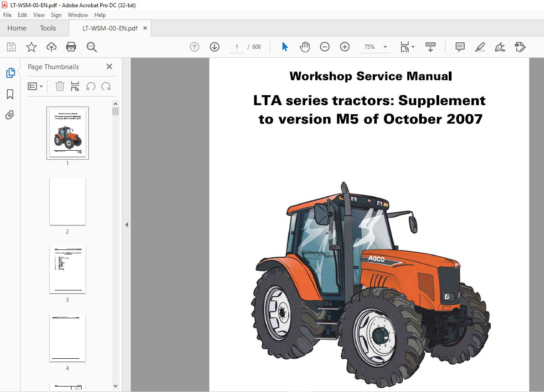Show Page Thumbnails pane icon
Image resolution: width=544 pixels, height=392 pixels.
coord(10,73)
